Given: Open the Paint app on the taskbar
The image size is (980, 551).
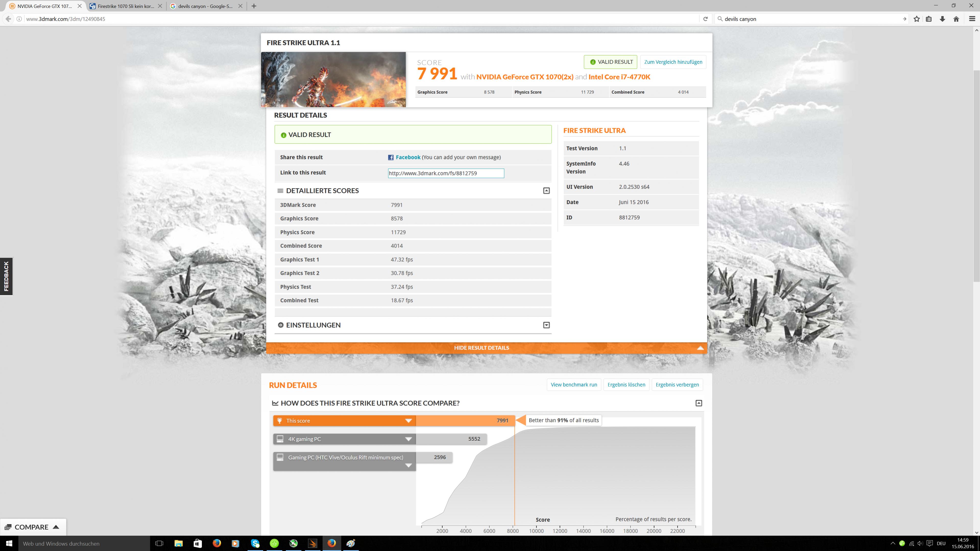Looking at the screenshot, I should 351,543.
